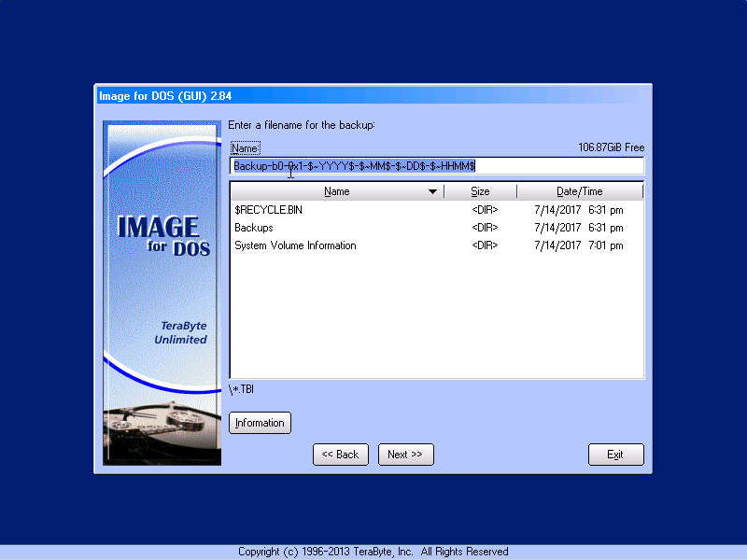Click the \*.TBI path filter text
This screenshot has width=747, height=560.
click(x=242, y=389)
